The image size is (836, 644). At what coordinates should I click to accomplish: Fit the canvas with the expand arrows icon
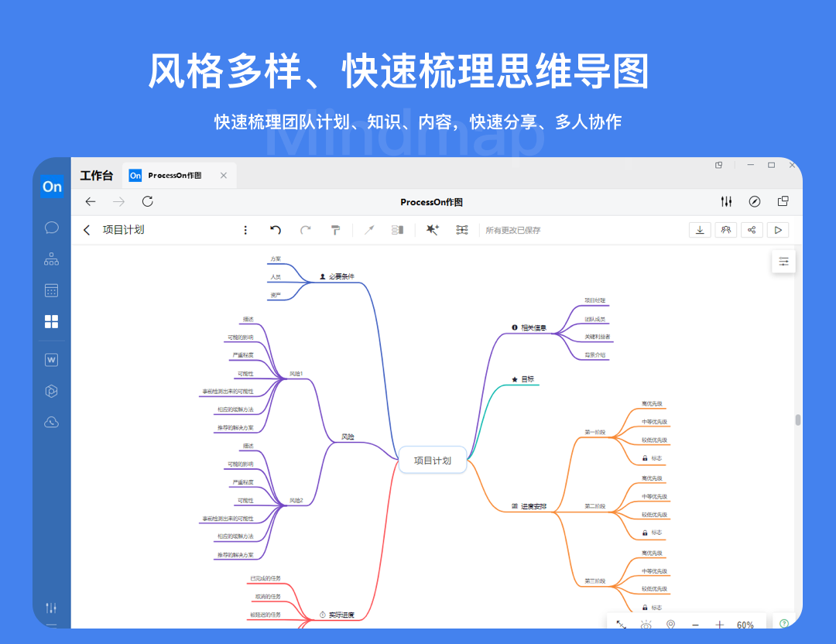[x=621, y=625]
